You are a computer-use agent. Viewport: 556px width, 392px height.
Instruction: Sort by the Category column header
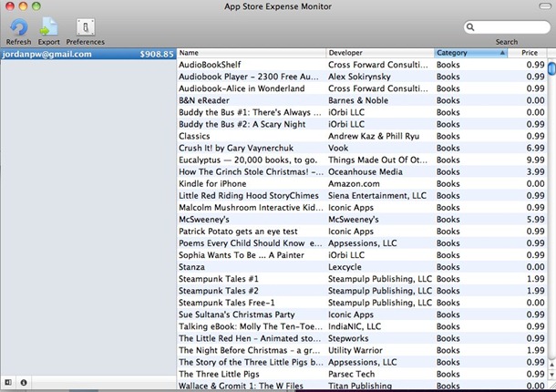[x=471, y=53]
